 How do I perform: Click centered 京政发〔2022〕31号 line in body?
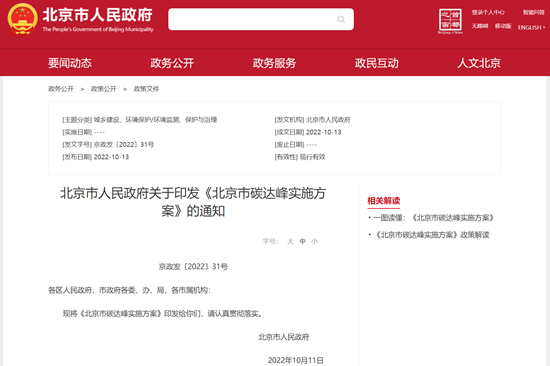[193, 267]
